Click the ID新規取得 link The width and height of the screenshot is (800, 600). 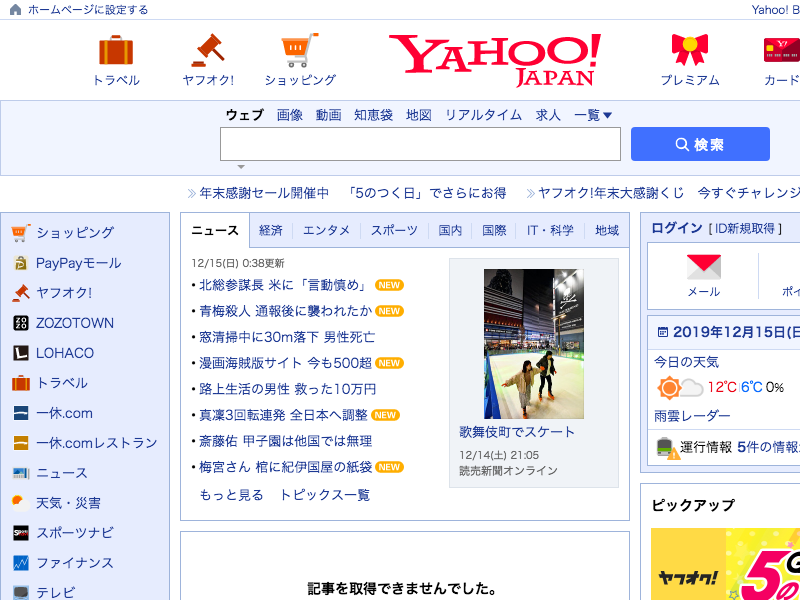(x=745, y=229)
